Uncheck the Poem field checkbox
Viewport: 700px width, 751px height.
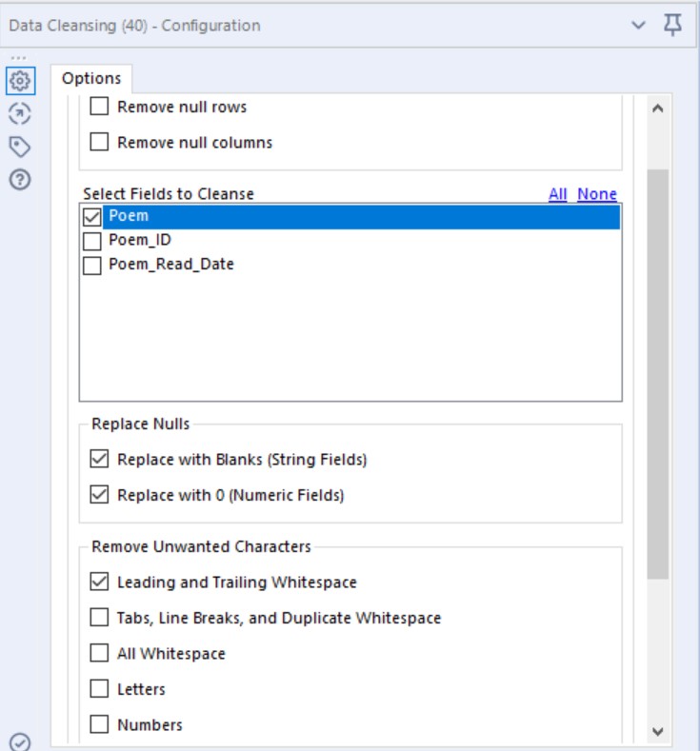click(x=92, y=217)
